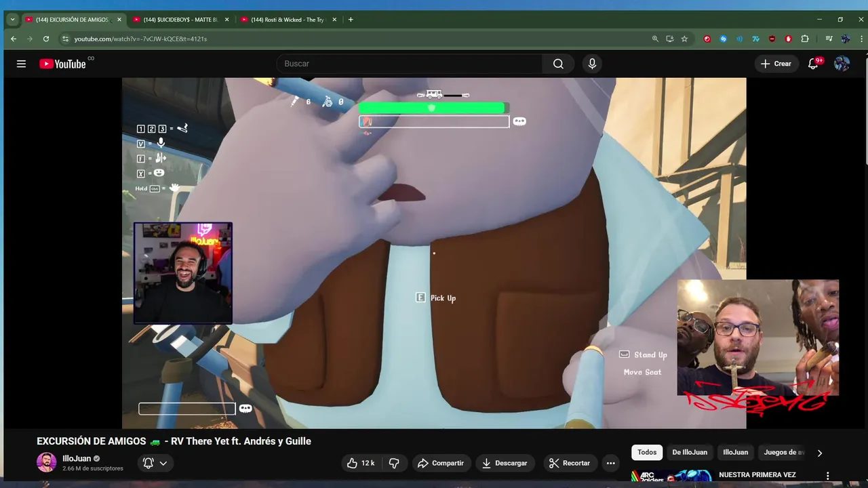Switch to the Rosti & Wicked tab

(x=288, y=20)
